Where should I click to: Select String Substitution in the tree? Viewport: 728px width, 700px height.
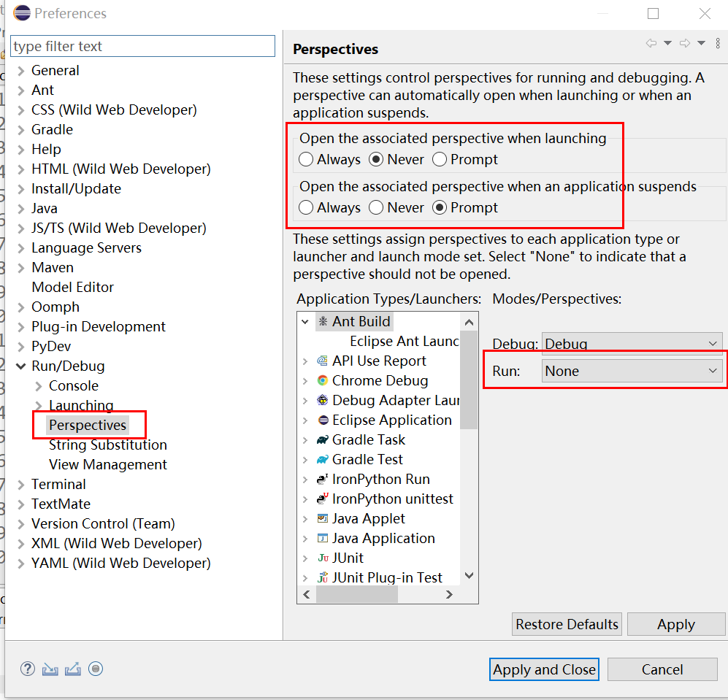coord(108,445)
